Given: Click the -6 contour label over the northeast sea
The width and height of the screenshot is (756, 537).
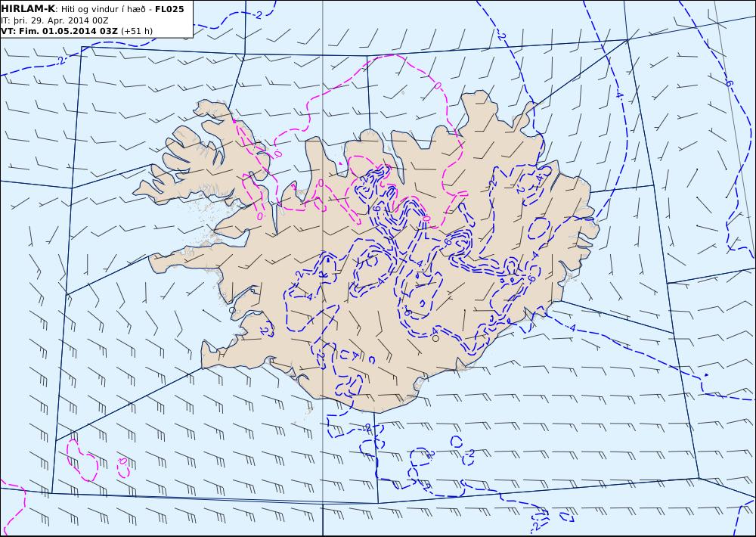Looking at the screenshot, I should (728, 83).
